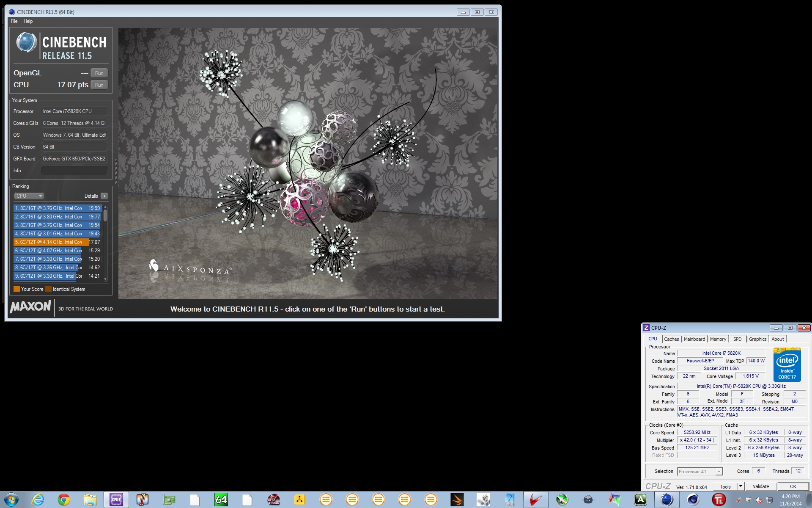Click the Processor field showing i7-5820K
Viewport: 812px width, 508px height.
(74, 111)
